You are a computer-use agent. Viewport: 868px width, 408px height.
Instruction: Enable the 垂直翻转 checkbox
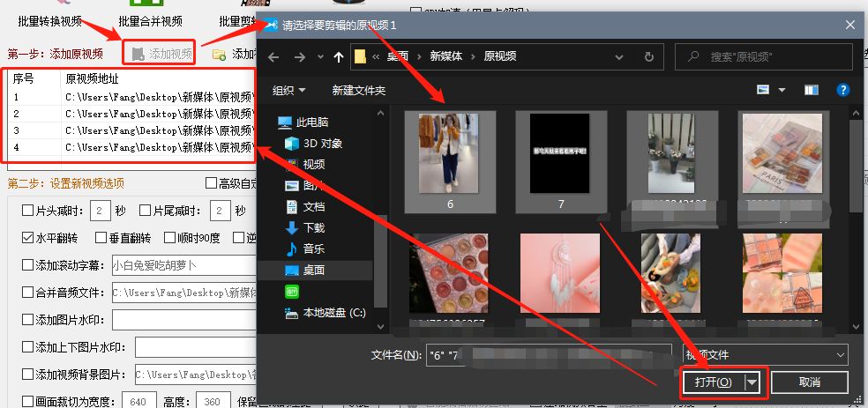(101, 238)
